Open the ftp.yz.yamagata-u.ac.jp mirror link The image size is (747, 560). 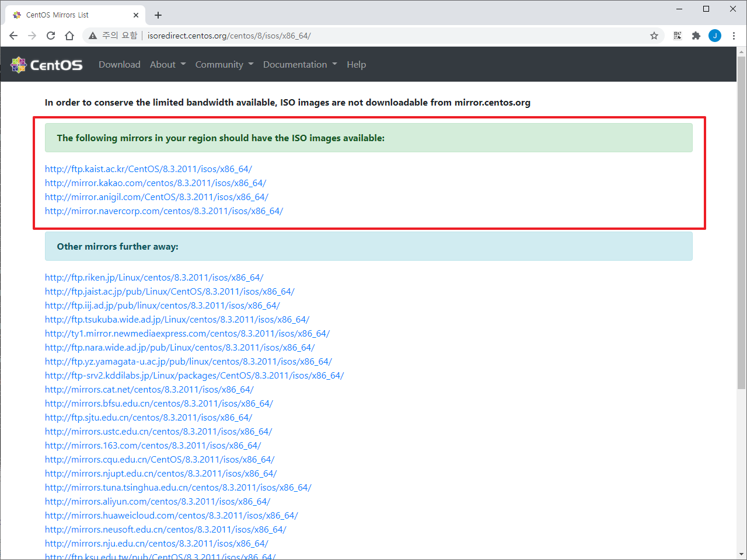[189, 362]
